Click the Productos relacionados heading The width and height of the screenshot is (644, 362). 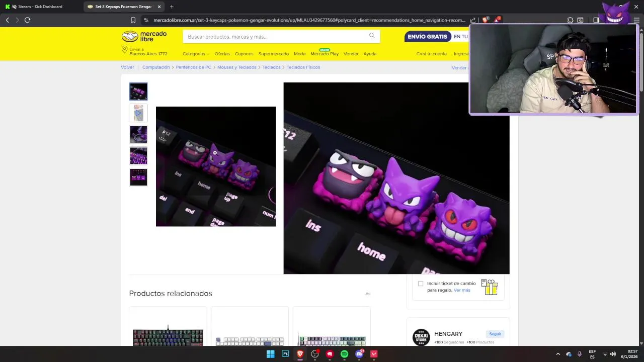coord(171,293)
